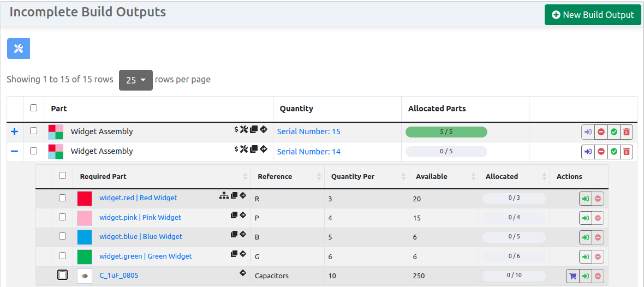Allocate stock for Blue Widget row
644x287 pixels.
(x=586, y=237)
